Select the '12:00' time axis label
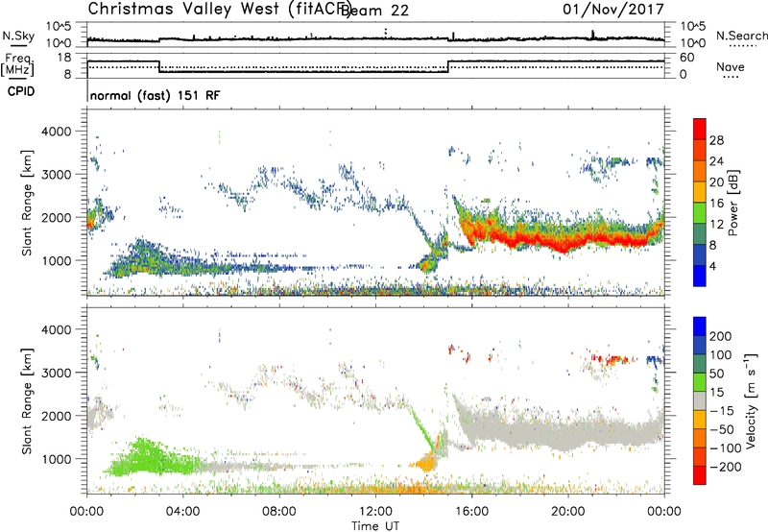Screen dimensions: 768x532 (x=375, y=512)
